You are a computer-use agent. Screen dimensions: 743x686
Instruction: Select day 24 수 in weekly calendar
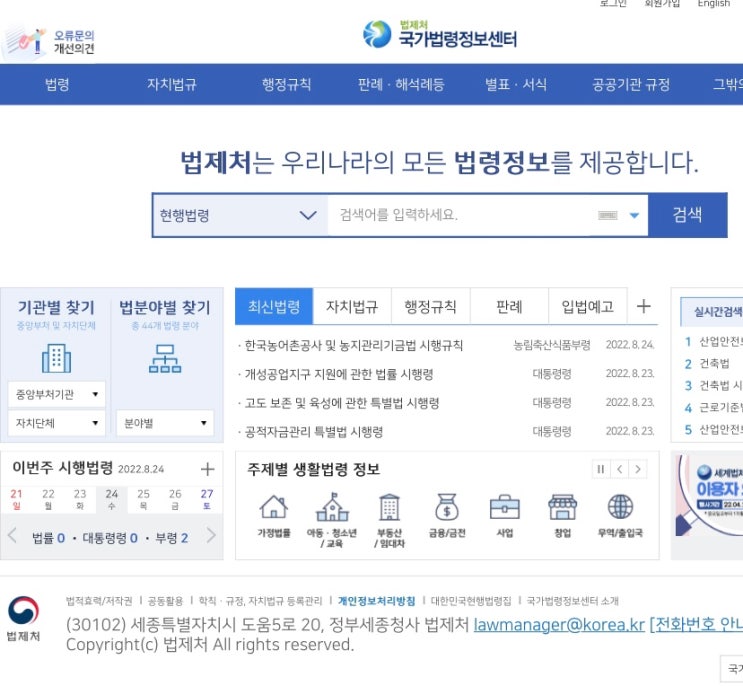112,499
